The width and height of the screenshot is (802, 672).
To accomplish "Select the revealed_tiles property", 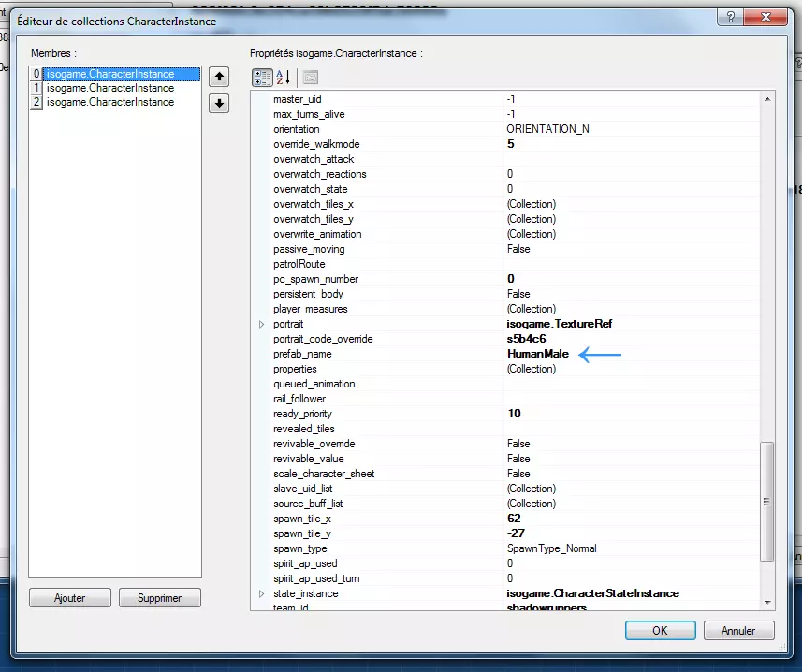I will click(x=304, y=429).
